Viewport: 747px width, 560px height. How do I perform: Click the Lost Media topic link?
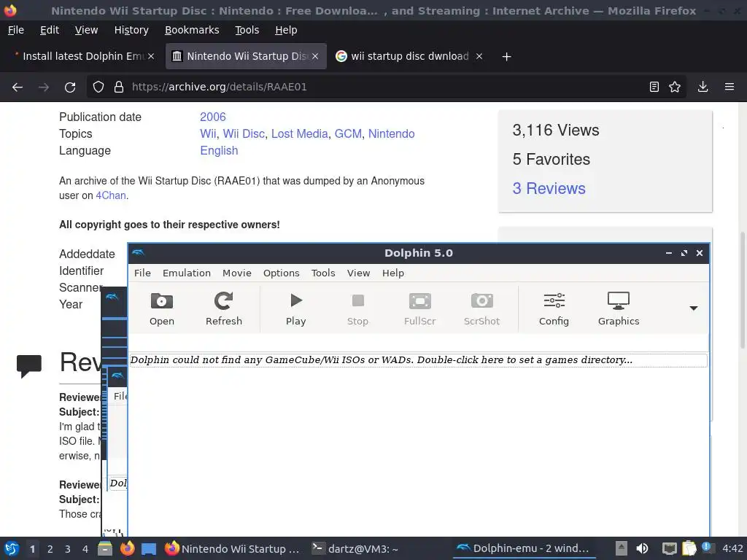pyautogui.click(x=299, y=134)
